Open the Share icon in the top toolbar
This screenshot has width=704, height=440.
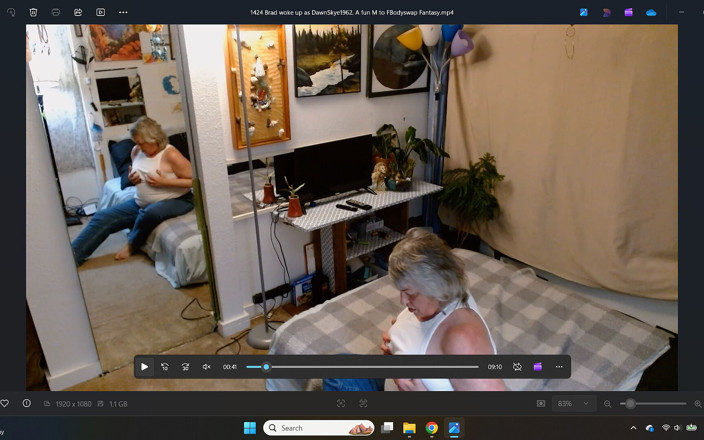pyautogui.click(x=78, y=13)
